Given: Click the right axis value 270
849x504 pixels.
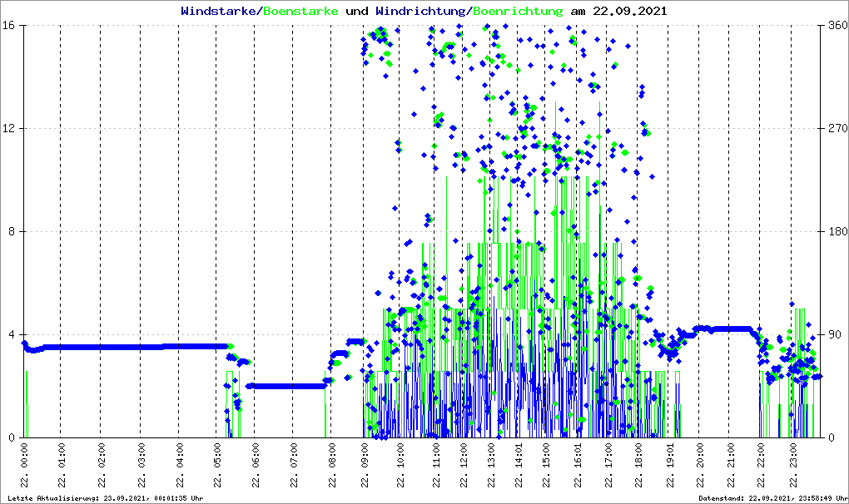Looking at the screenshot, I should [837, 128].
